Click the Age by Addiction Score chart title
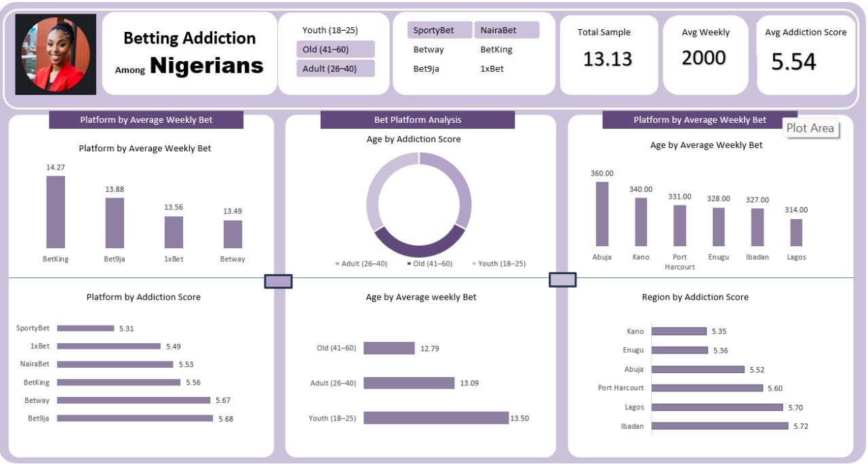868x464 pixels. [x=414, y=139]
